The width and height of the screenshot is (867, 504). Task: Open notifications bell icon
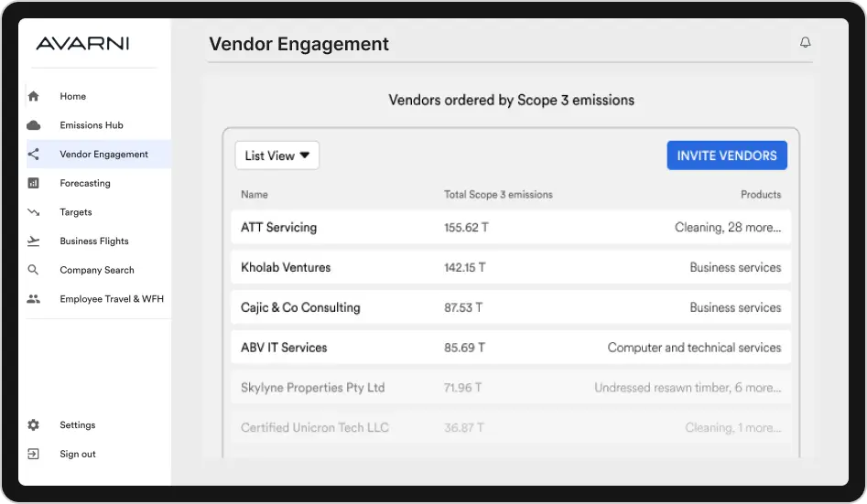click(805, 43)
